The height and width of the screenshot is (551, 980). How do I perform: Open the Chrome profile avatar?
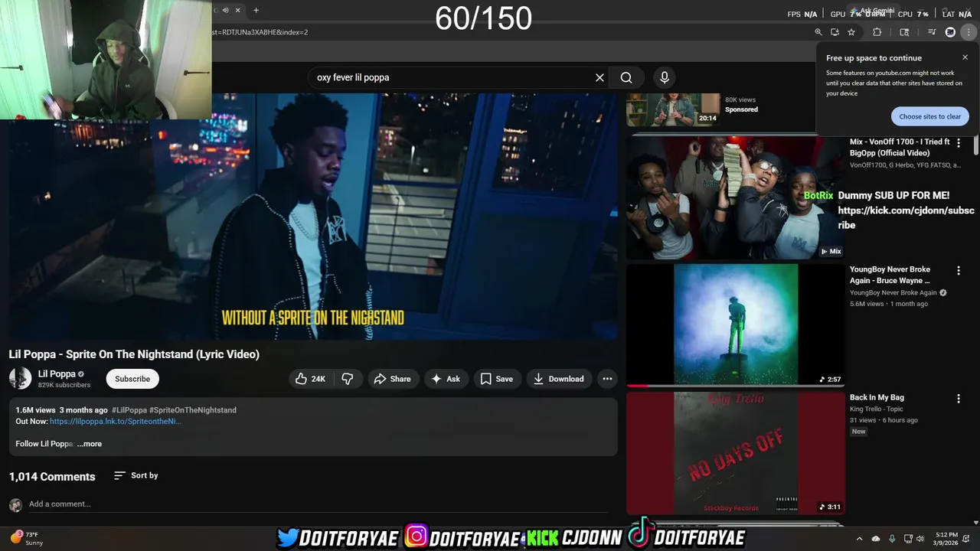[950, 32]
